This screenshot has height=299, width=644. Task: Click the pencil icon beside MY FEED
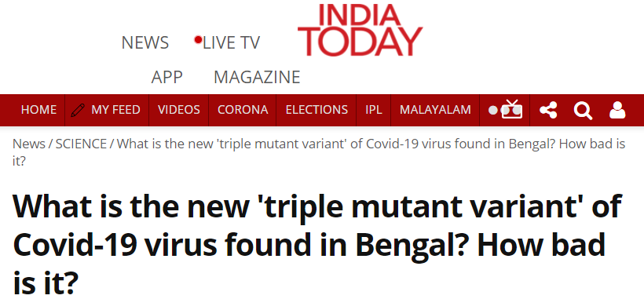coord(78,110)
